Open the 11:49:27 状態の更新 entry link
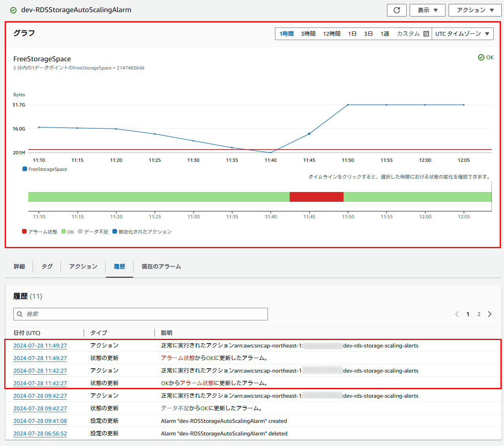 pyautogui.click(x=40, y=358)
